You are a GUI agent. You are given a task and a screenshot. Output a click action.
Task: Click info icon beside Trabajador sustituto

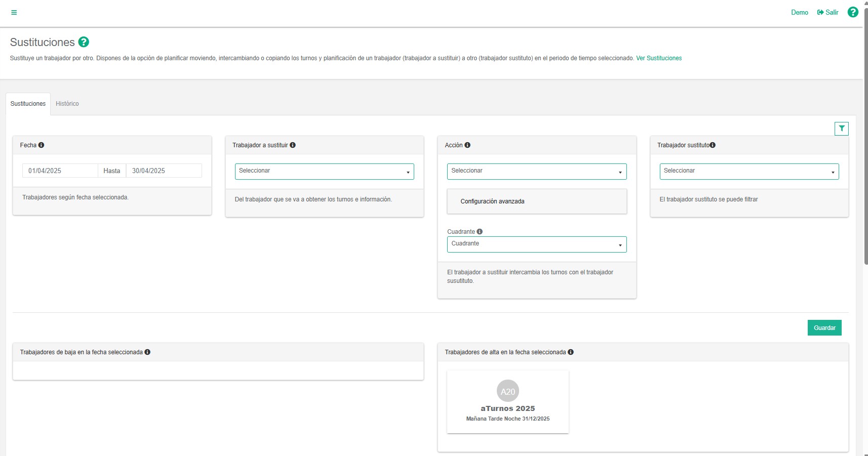click(x=713, y=145)
